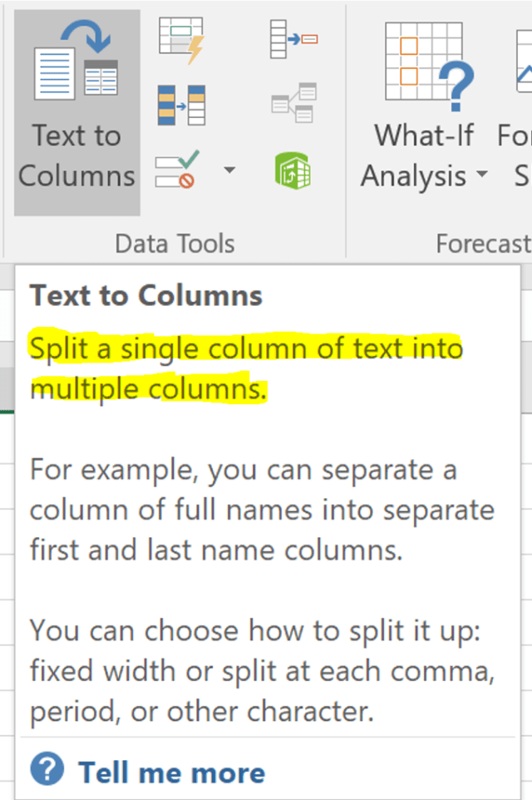Follow the Tell me more link
The image size is (532, 800).
(x=170, y=772)
